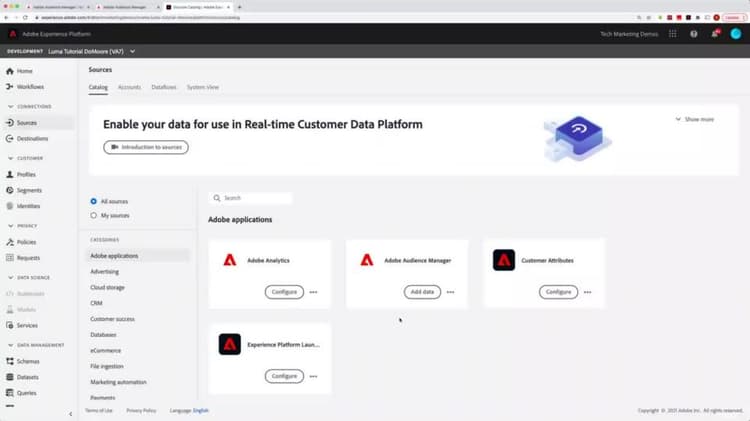Open the app switcher grid icon
The height and width of the screenshot is (421, 750).
(673, 34)
